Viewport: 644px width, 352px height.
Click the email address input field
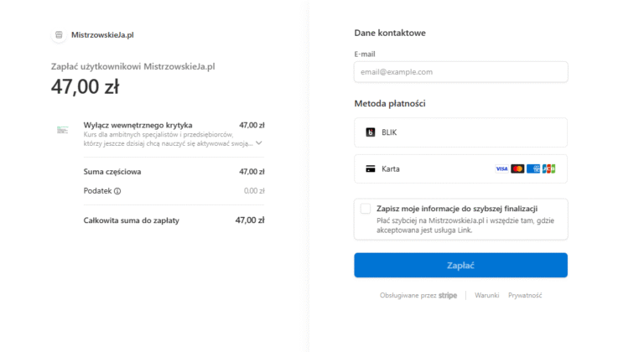coord(460,72)
